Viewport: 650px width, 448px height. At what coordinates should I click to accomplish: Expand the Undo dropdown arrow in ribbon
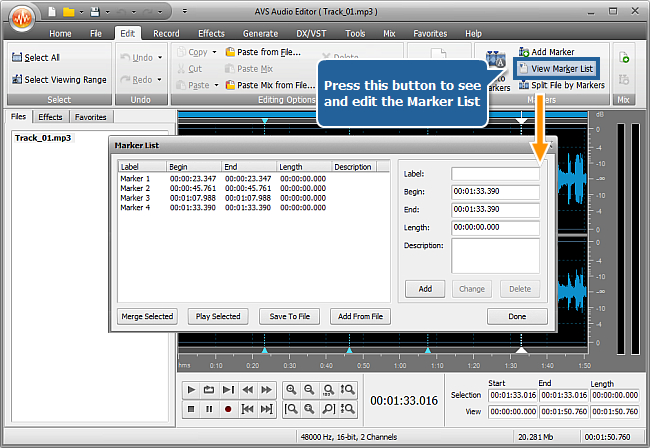point(160,58)
